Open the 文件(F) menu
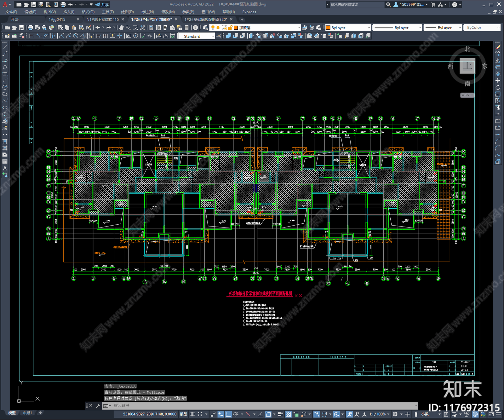The image size is (504, 420). (11, 12)
